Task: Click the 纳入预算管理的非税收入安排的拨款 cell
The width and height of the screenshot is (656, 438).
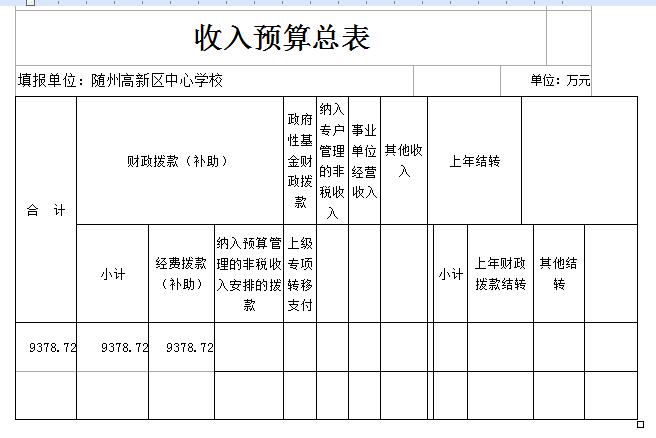Action: 249,274
